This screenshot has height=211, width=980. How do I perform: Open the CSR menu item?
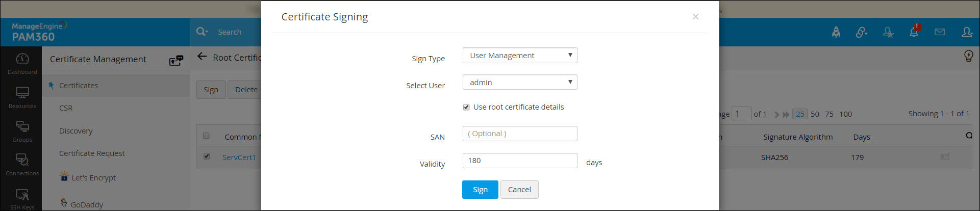tap(66, 108)
